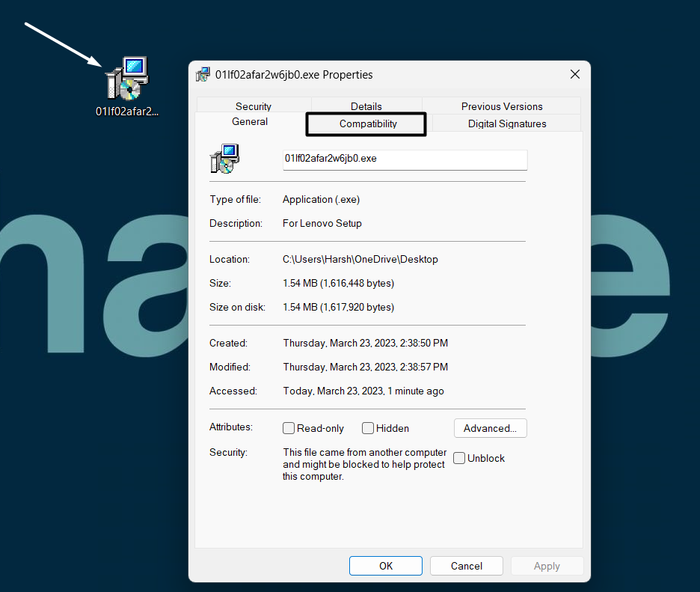Open Advanced attributes settings
This screenshot has width=700, height=592.
(x=490, y=428)
